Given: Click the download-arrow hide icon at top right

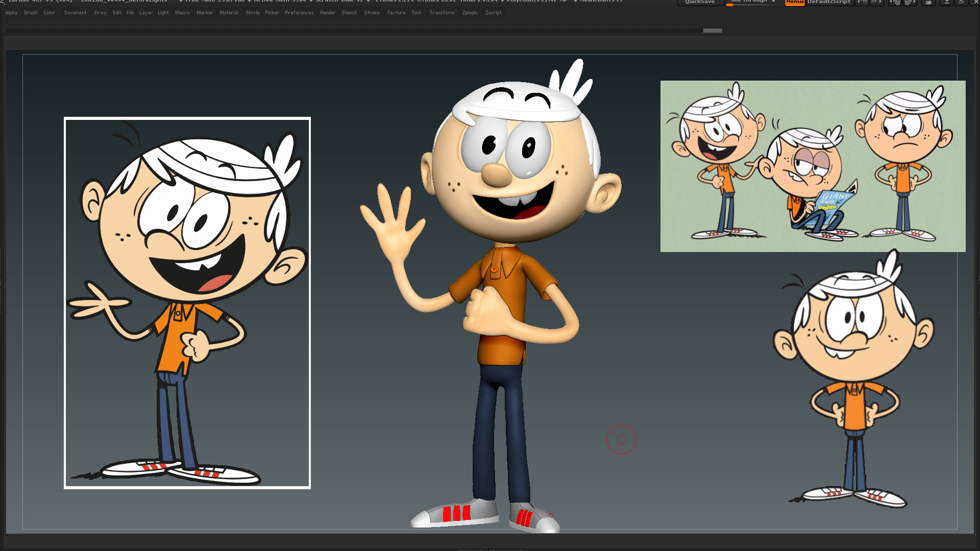Looking at the screenshot, I should pyautogui.click(x=947, y=2).
